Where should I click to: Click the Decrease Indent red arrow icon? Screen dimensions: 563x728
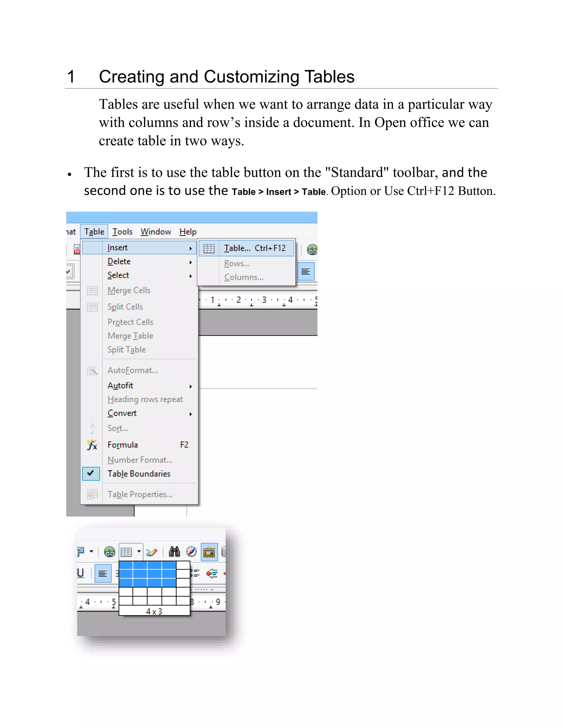[212, 574]
